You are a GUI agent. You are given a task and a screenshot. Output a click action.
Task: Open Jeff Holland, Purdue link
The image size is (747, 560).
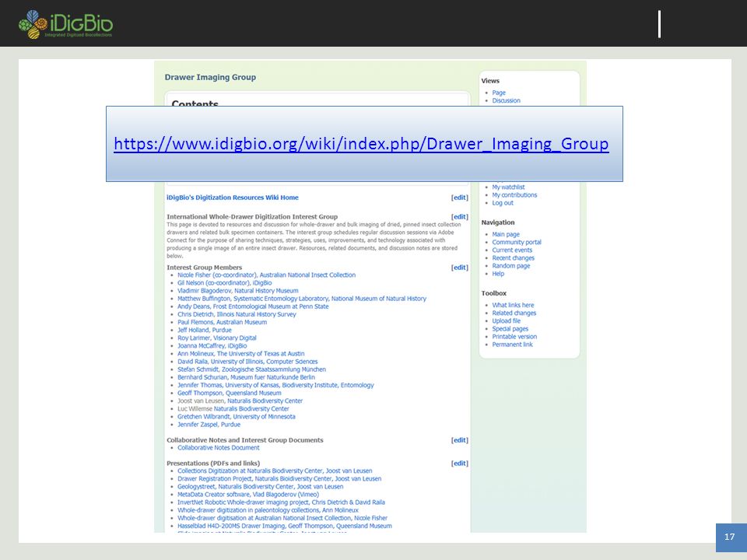point(205,330)
